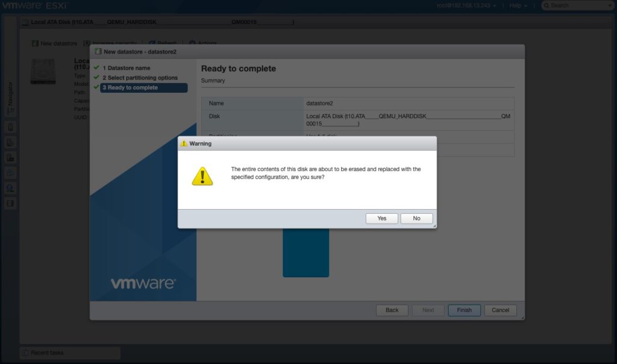Click the search magnifier icon
Viewport: 617px width, 364px height.
pyautogui.click(x=546, y=5)
